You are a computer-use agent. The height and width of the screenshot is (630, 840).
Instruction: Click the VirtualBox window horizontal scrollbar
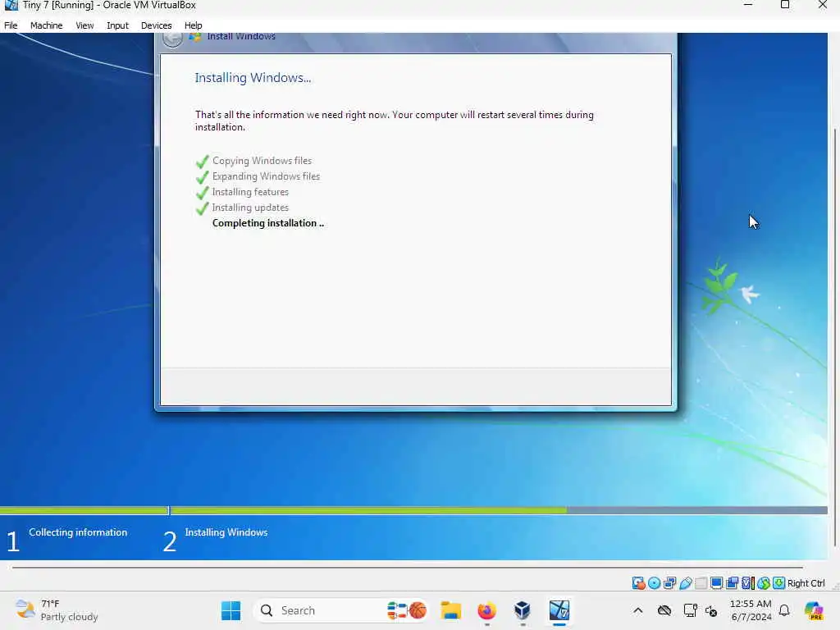tap(407, 567)
